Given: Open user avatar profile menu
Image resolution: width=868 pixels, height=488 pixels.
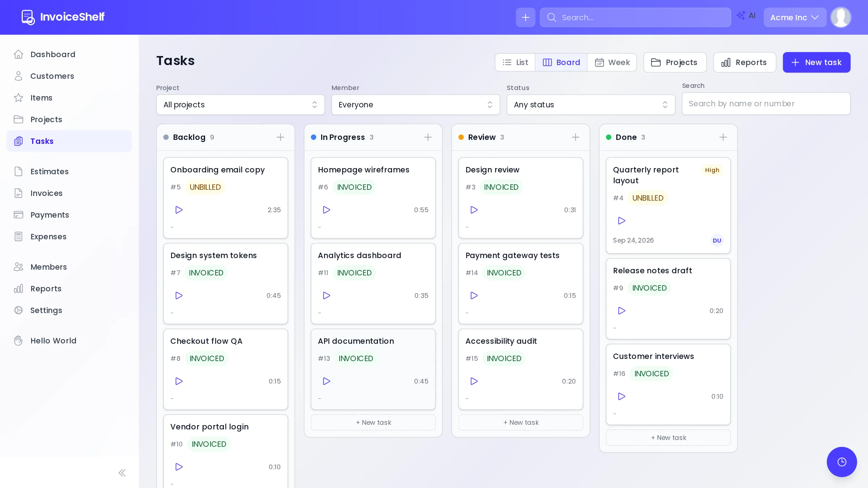Looking at the screenshot, I should click(841, 17).
